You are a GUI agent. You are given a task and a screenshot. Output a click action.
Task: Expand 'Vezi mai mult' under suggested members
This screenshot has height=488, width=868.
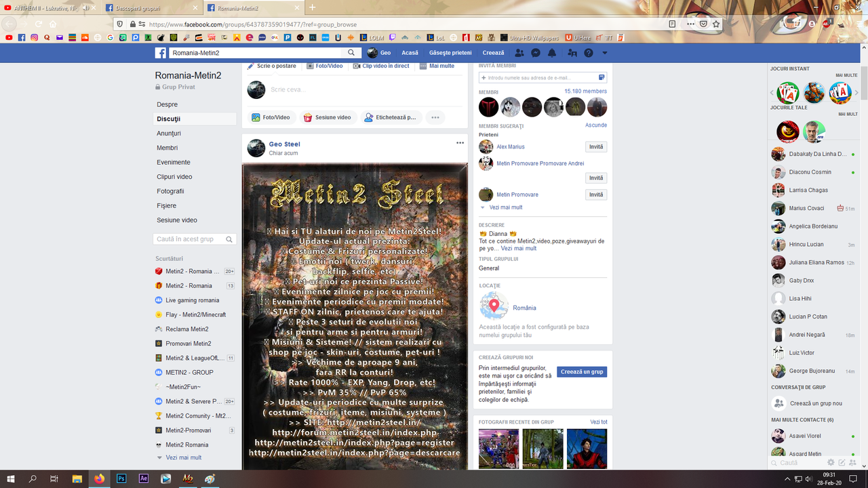506,207
